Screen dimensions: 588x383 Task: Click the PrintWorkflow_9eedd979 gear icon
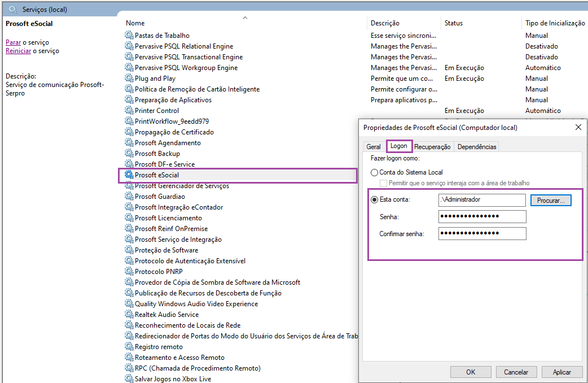click(x=129, y=121)
